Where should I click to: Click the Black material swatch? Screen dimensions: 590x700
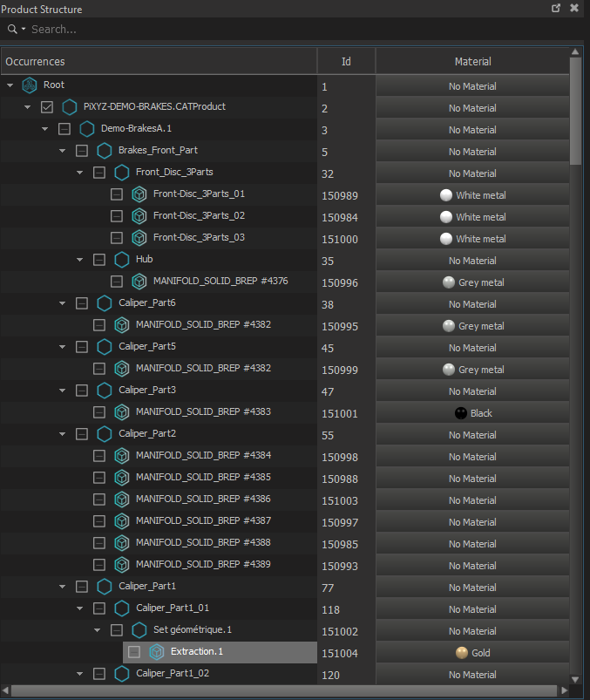460,413
